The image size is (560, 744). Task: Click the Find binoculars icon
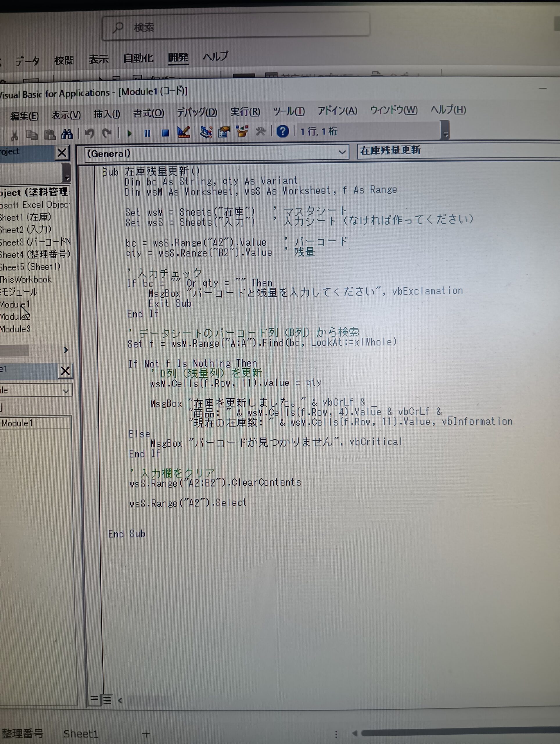[67, 135]
